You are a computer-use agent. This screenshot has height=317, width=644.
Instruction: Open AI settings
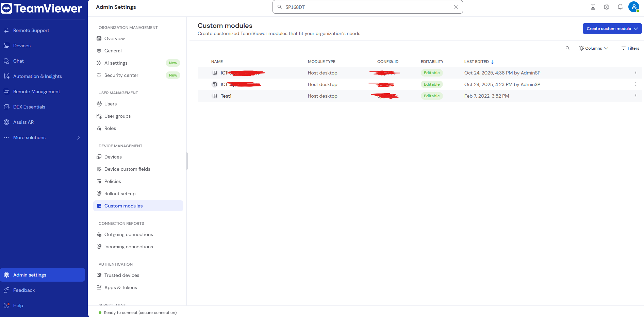(116, 63)
